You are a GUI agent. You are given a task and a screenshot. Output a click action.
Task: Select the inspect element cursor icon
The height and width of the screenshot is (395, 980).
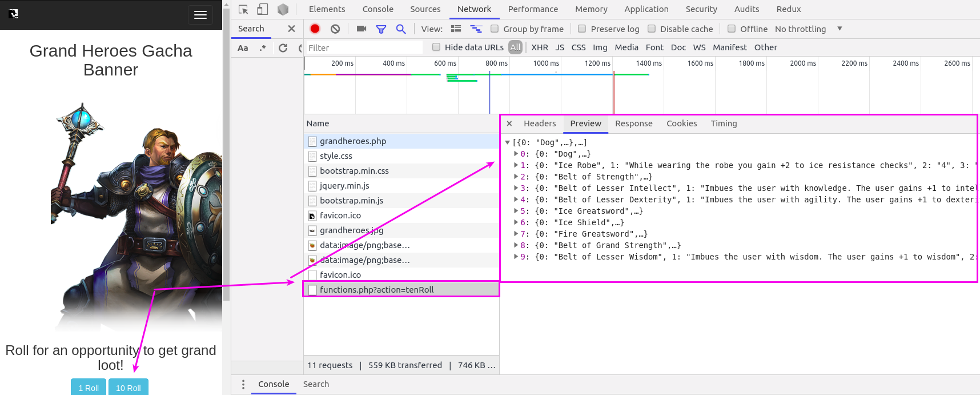click(243, 9)
